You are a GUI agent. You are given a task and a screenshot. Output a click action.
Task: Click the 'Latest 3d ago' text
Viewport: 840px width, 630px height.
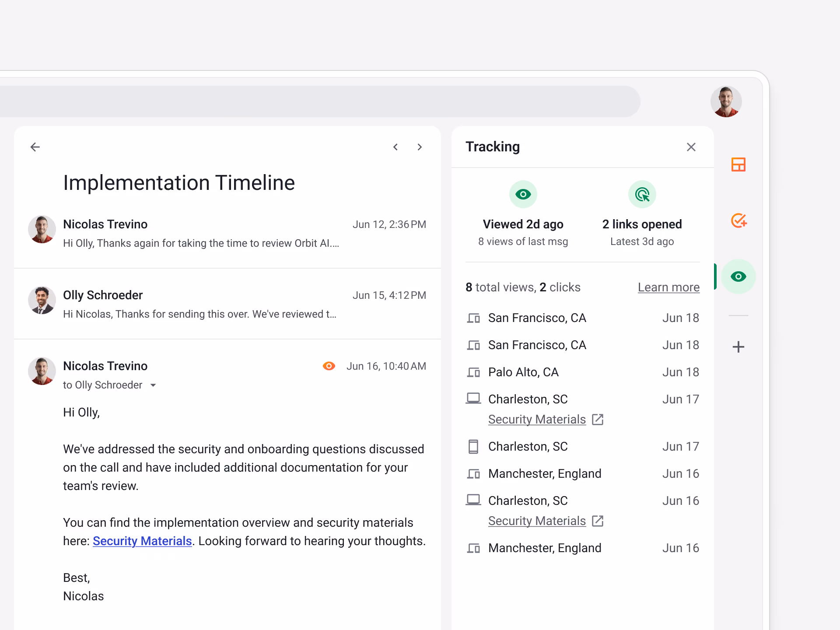click(x=642, y=241)
